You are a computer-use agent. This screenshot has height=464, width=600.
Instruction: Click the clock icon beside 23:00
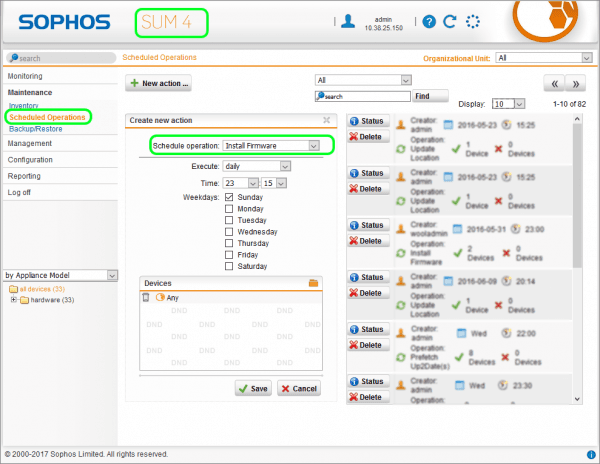(515, 229)
